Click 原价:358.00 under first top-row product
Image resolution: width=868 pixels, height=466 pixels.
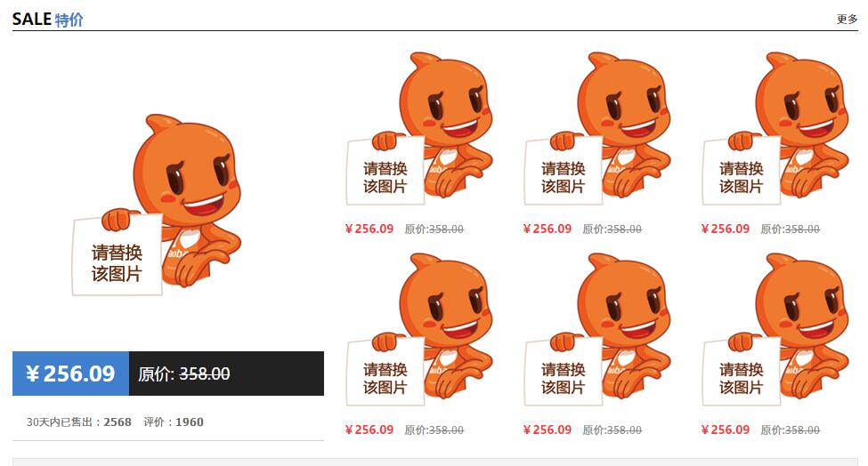(434, 229)
